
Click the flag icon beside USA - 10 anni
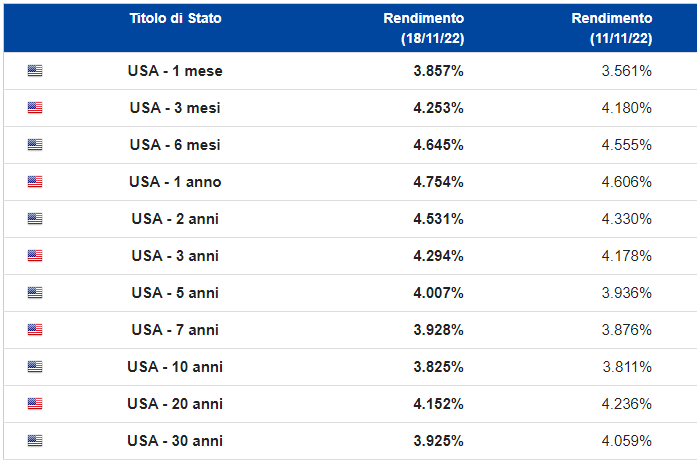tap(35, 367)
